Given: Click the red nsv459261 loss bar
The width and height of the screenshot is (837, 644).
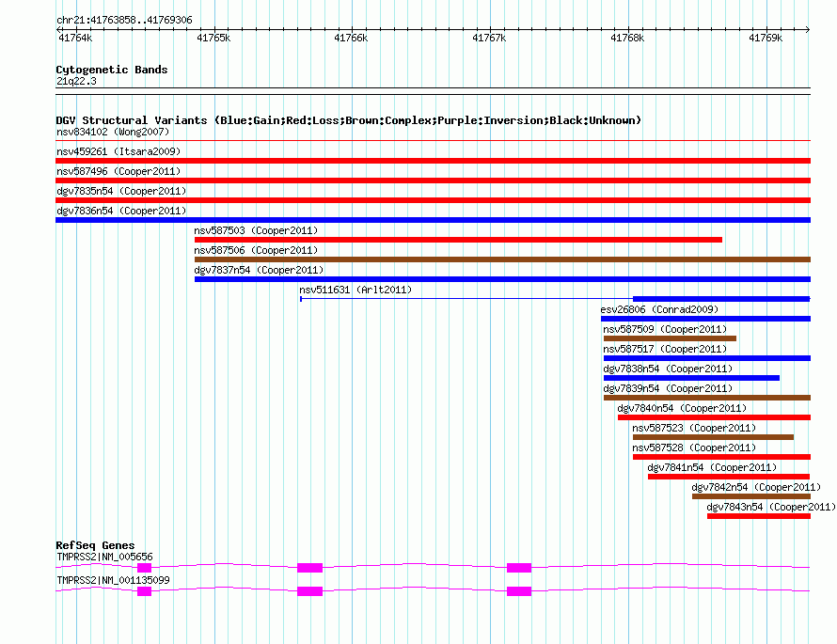Looking at the screenshot, I should pyautogui.click(x=433, y=161).
